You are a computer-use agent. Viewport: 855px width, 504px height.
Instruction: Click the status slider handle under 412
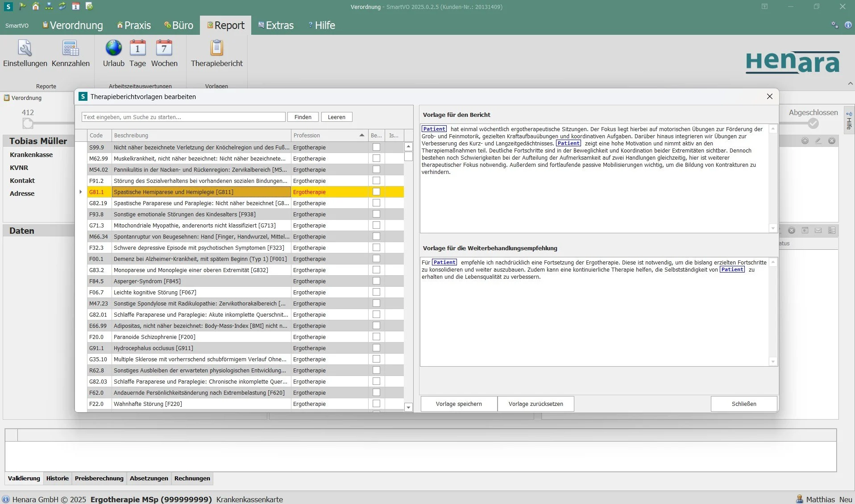(28, 123)
